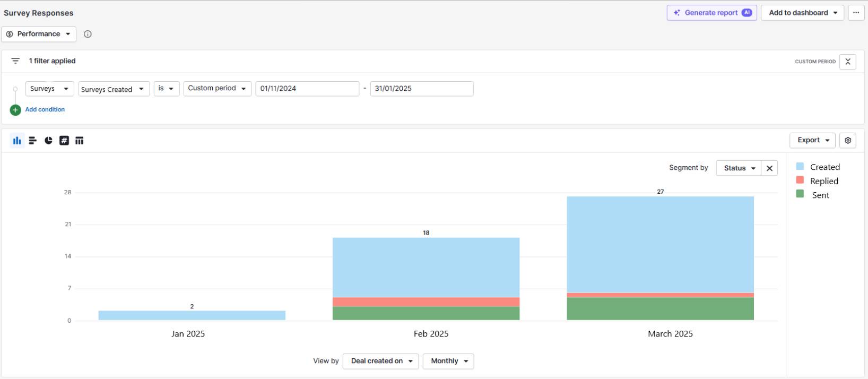Open the Performance dropdown

39,34
